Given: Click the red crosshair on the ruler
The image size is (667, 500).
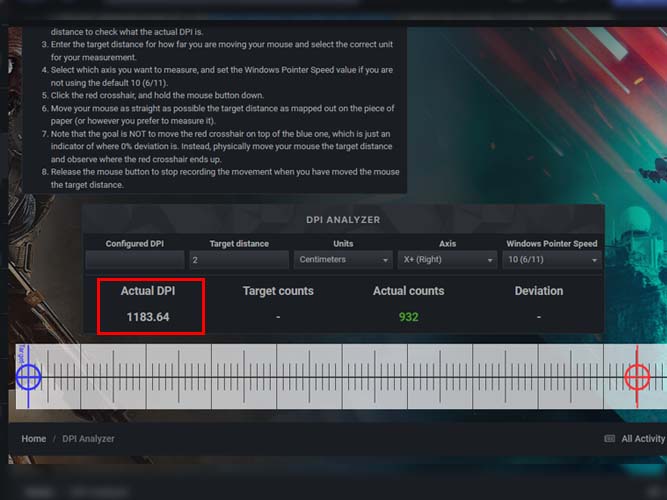Looking at the screenshot, I should (x=637, y=377).
